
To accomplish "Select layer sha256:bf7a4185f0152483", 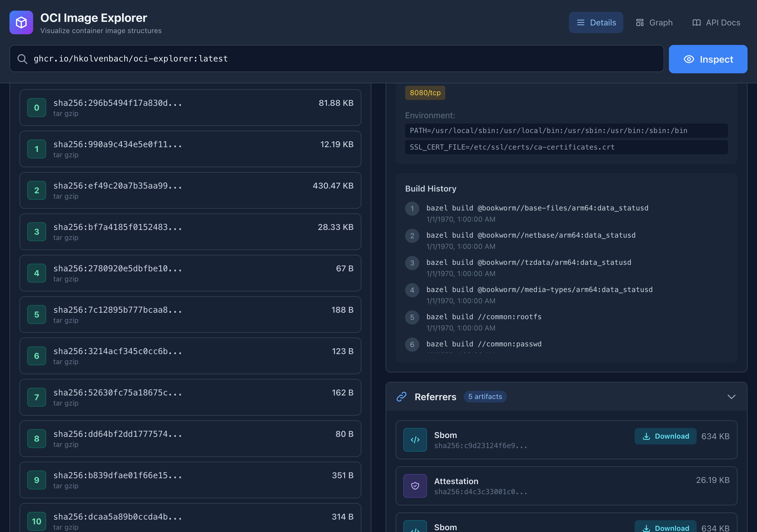I will (190, 232).
